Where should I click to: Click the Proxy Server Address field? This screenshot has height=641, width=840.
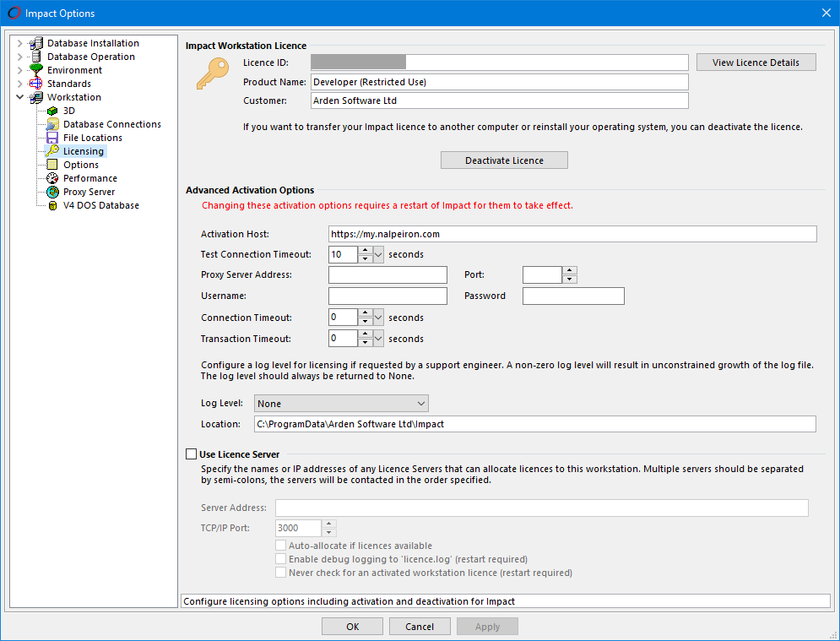click(x=387, y=275)
